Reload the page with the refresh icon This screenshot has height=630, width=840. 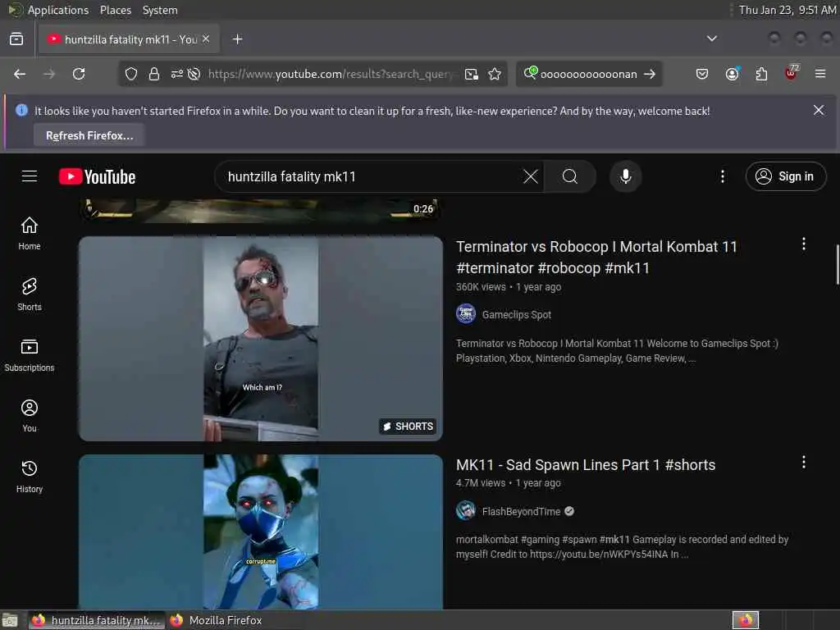[x=79, y=74]
